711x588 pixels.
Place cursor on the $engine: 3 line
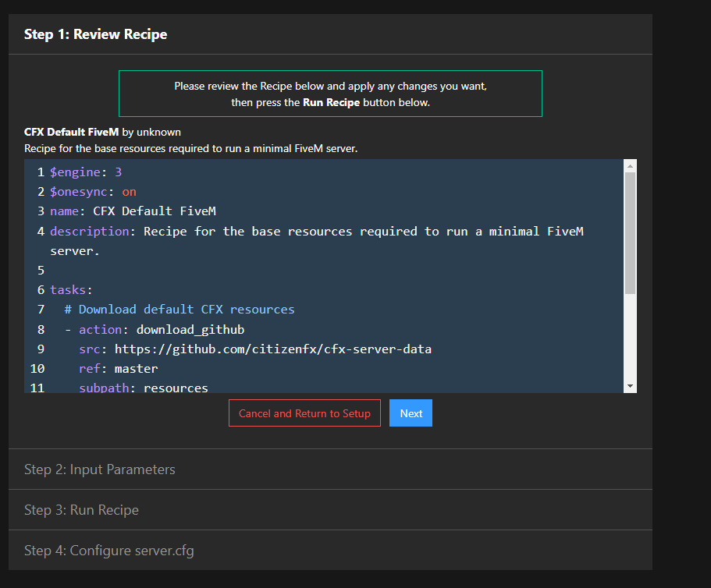coord(86,172)
